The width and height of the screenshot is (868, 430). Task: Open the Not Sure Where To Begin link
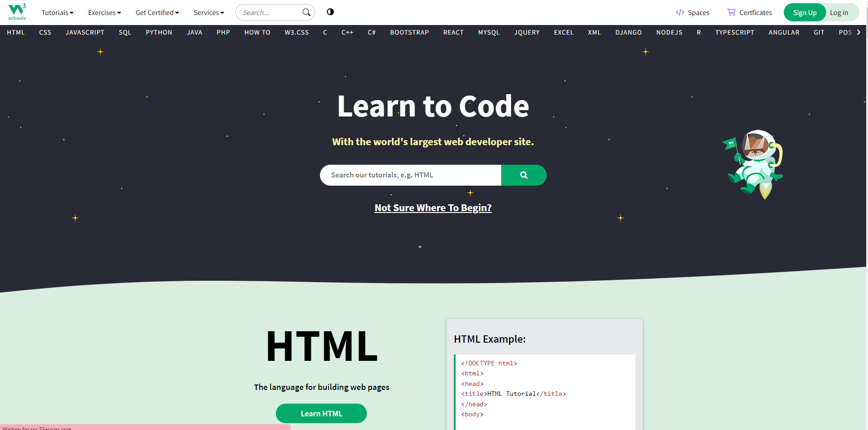[433, 207]
